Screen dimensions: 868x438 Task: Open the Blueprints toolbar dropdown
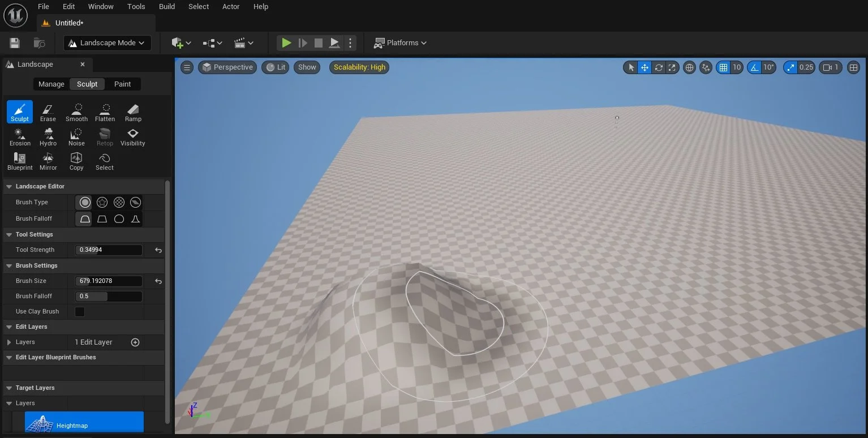point(213,43)
